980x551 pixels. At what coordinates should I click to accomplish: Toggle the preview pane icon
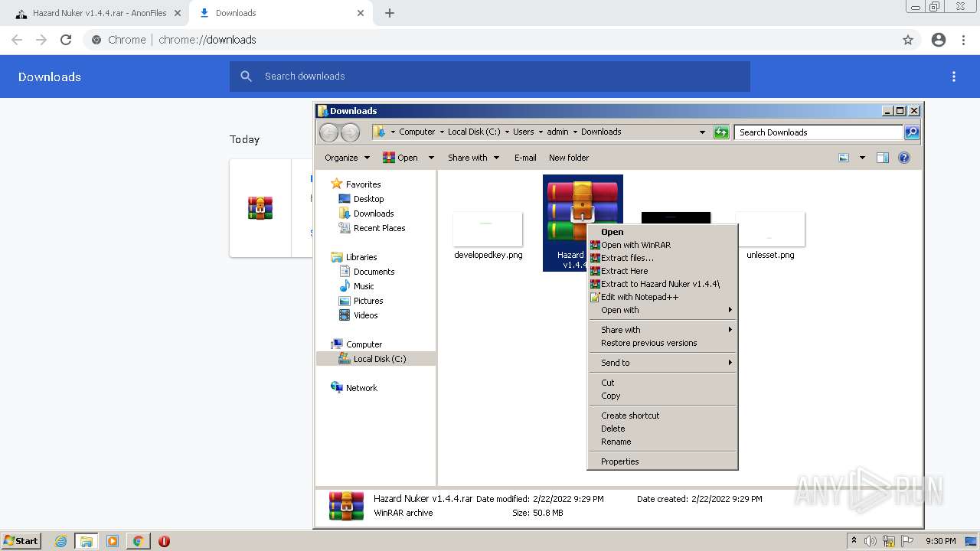(x=883, y=158)
